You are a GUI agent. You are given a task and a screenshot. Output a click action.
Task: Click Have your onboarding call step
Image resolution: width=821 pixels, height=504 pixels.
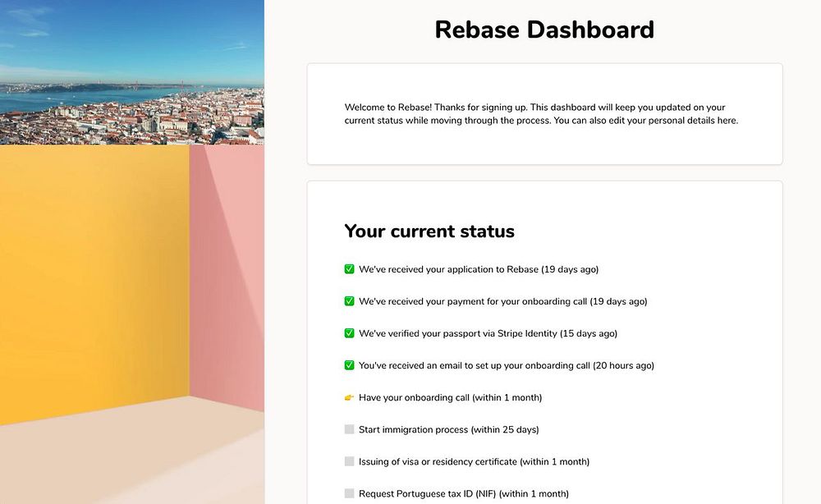coord(450,397)
